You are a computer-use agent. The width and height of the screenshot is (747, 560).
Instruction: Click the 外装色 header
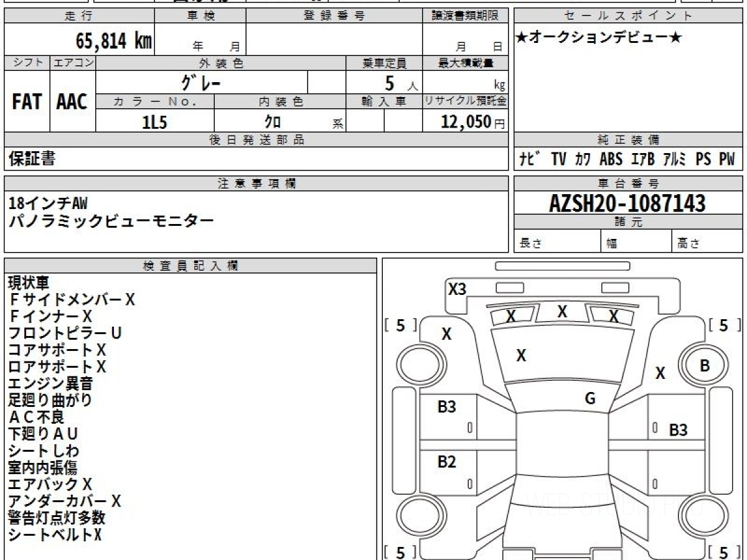pos(221,63)
